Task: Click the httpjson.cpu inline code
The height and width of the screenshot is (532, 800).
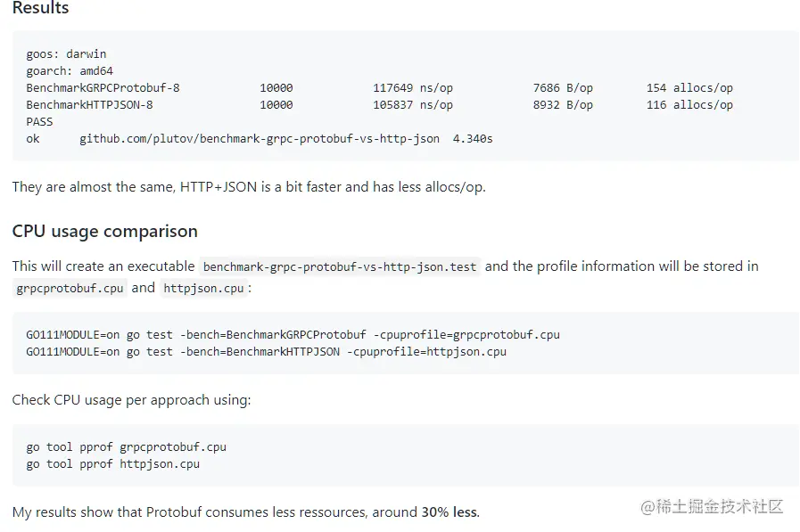Action: pyautogui.click(x=203, y=289)
